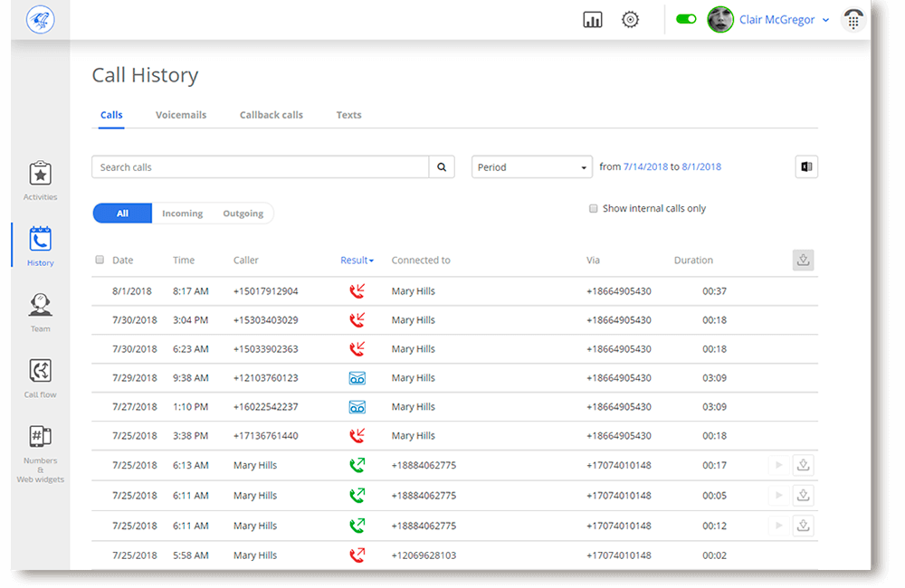The width and height of the screenshot is (905, 588).
Task: Click caller number +15303403029
Action: coord(265,319)
